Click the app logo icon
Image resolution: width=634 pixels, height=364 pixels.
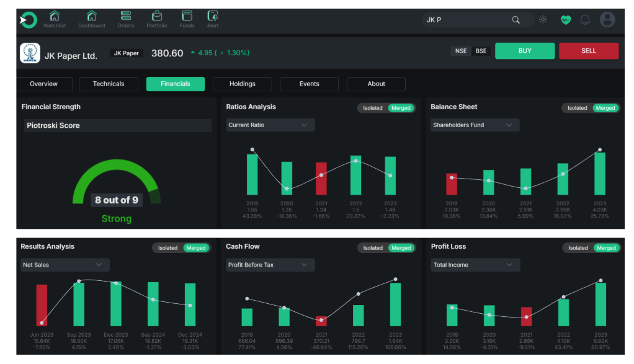[29, 20]
